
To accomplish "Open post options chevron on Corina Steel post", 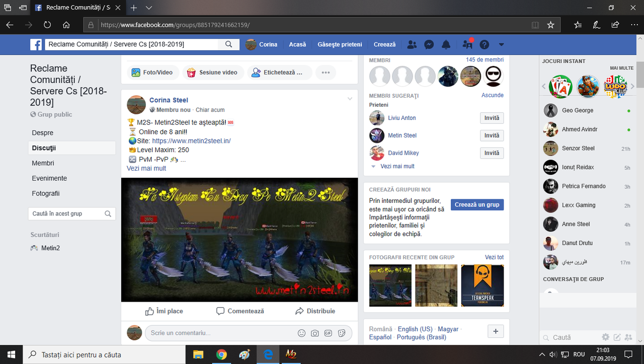I will click(x=350, y=99).
